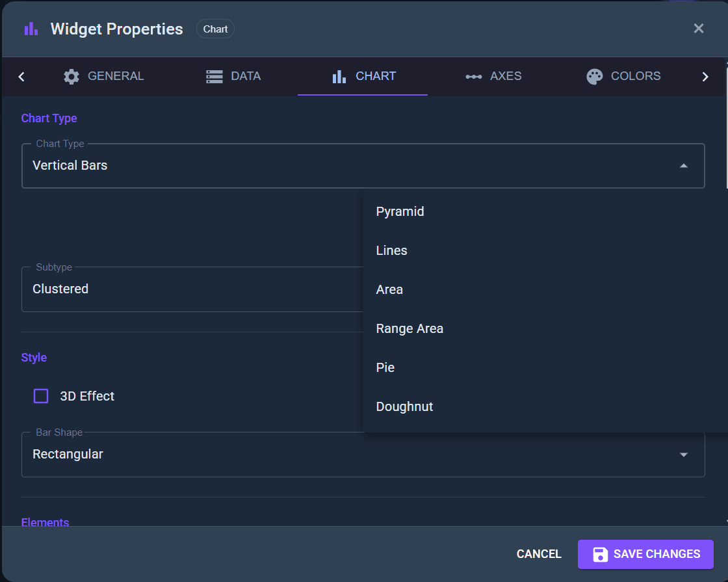Collapse the Chart Type dropdown
The image size is (728, 582).
[x=683, y=166]
